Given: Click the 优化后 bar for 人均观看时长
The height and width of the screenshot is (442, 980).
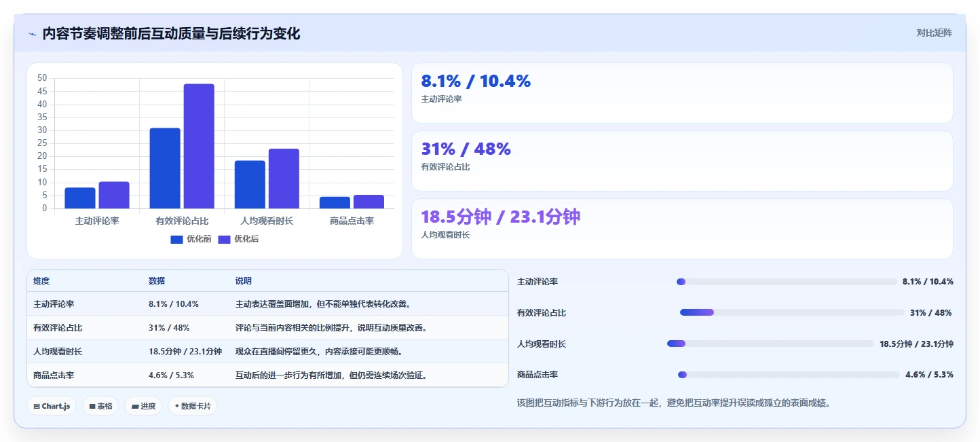Looking at the screenshot, I should 284,179.
